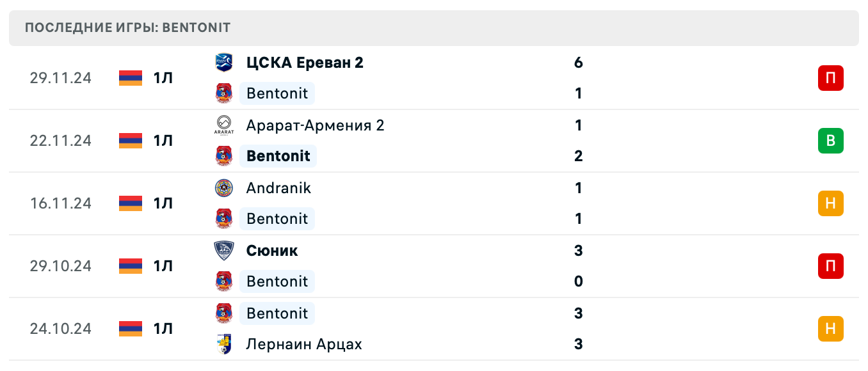Click the ЦСКА Ереван 2 team logo
Viewport: 868px width, 371px height.
(224, 63)
